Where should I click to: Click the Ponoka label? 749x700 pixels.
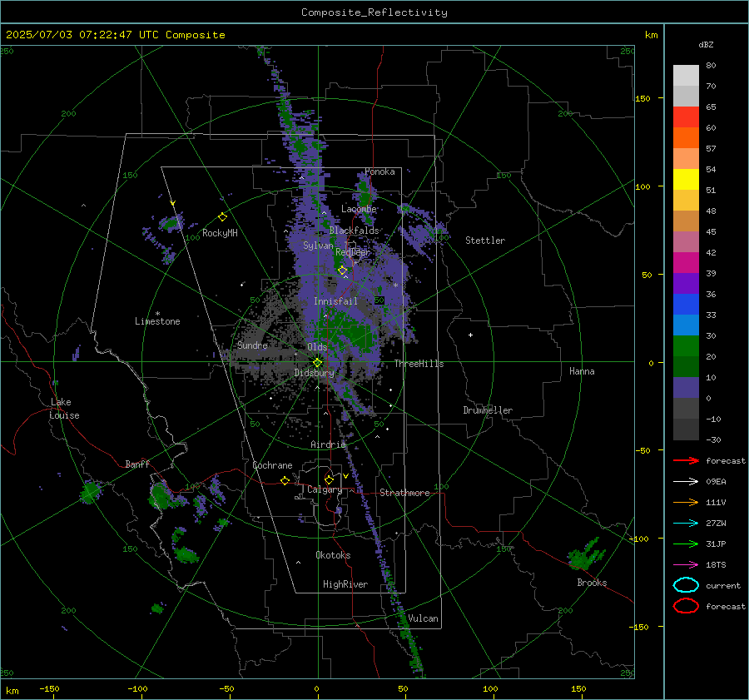pyautogui.click(x=379, y=171)
